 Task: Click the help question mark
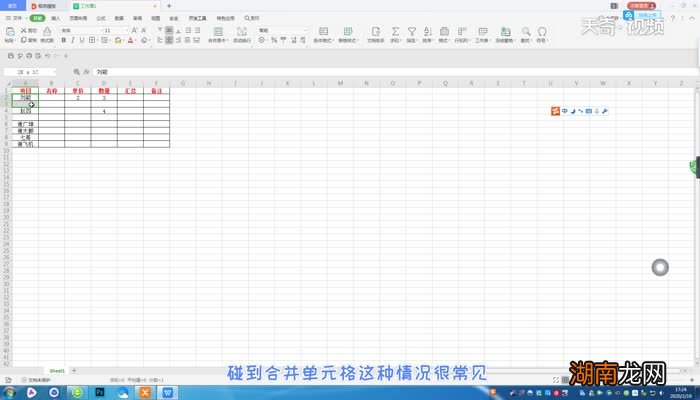click(x=673, y=18)
